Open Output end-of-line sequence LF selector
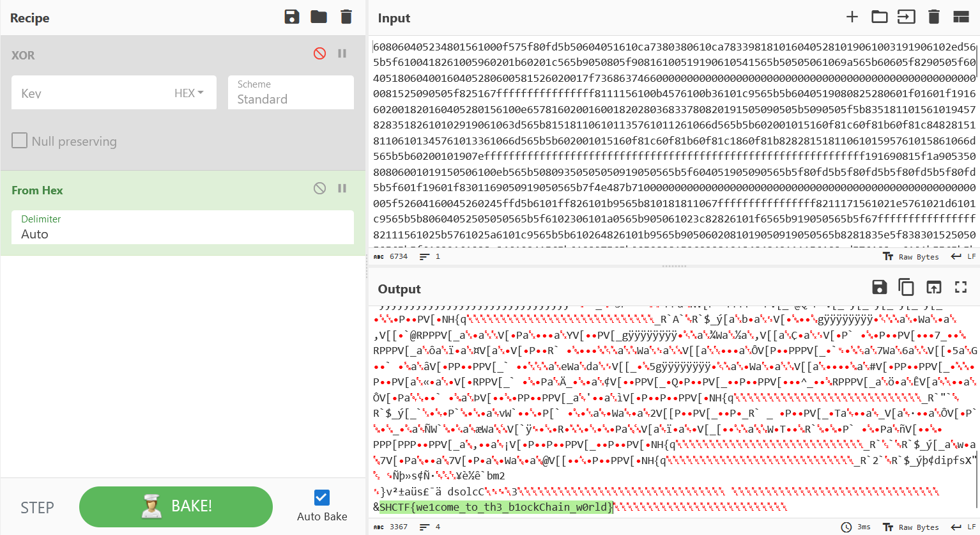 click(964, 527)
